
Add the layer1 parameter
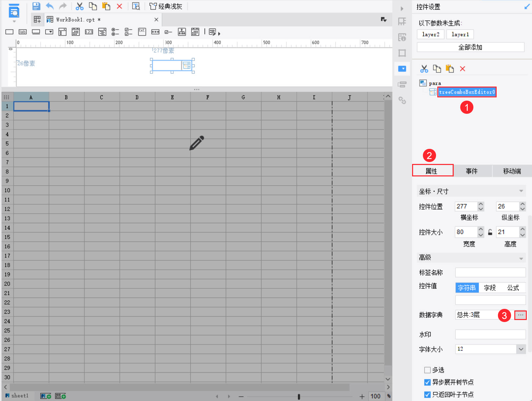460,34
